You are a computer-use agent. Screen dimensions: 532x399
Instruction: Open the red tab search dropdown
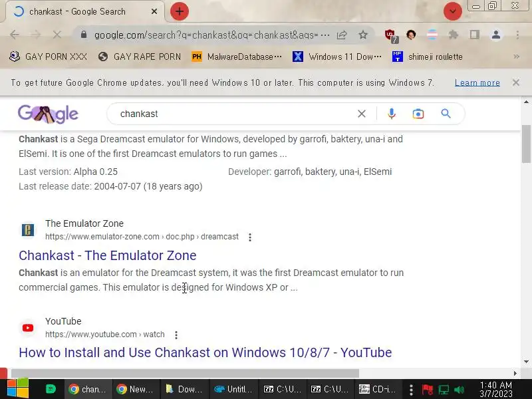453,11
